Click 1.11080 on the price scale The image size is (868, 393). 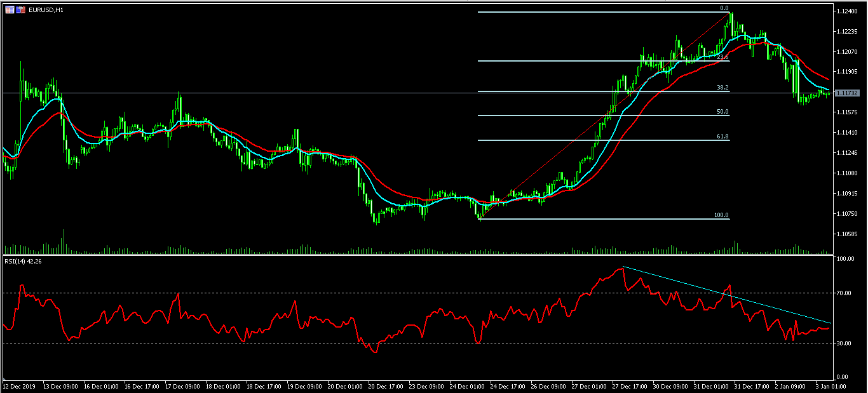(x=847, y=173)
